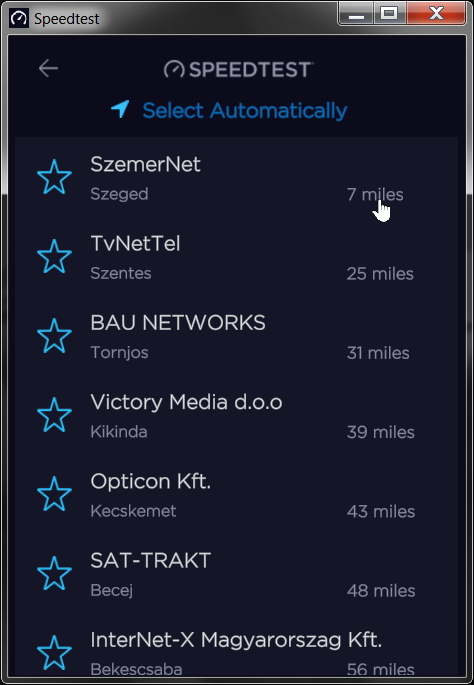Go back using the left arrow
Screen dimensions: 474x685
48,69
